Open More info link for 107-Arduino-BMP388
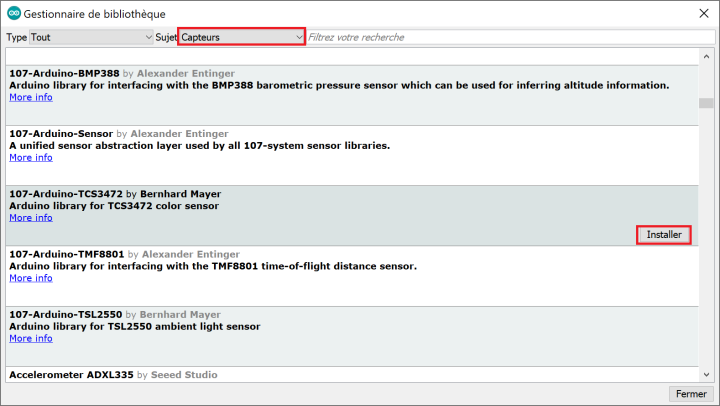 (x=31, y=97)
